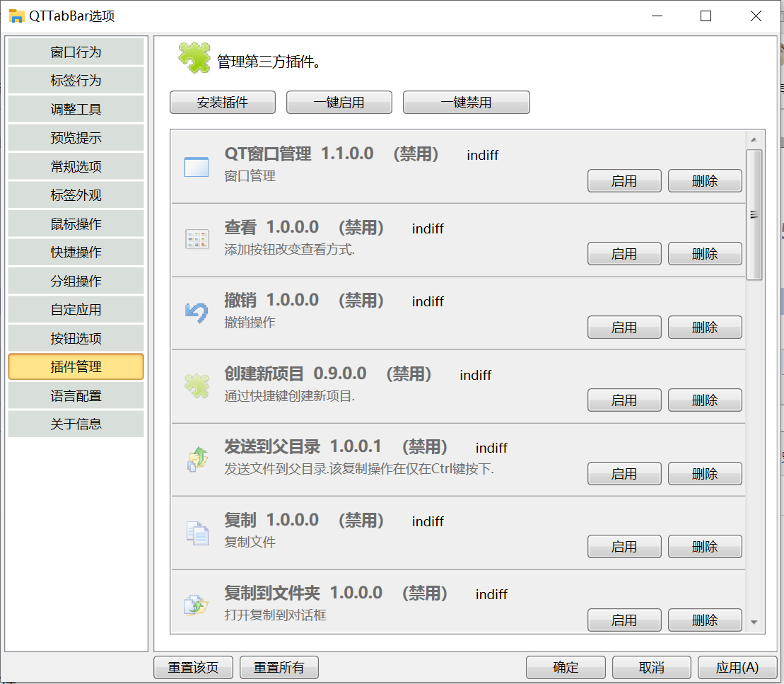Click the 重置所有 button

[x=279, y=668]
